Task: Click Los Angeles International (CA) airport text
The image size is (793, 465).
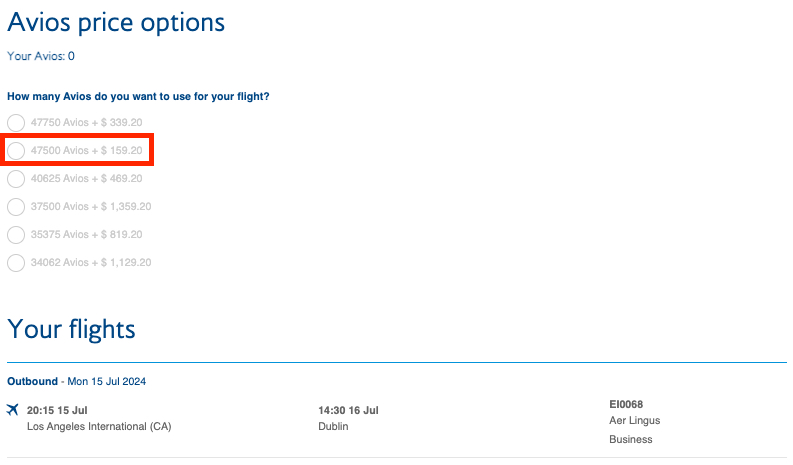Action: click(x=99, y=427)
